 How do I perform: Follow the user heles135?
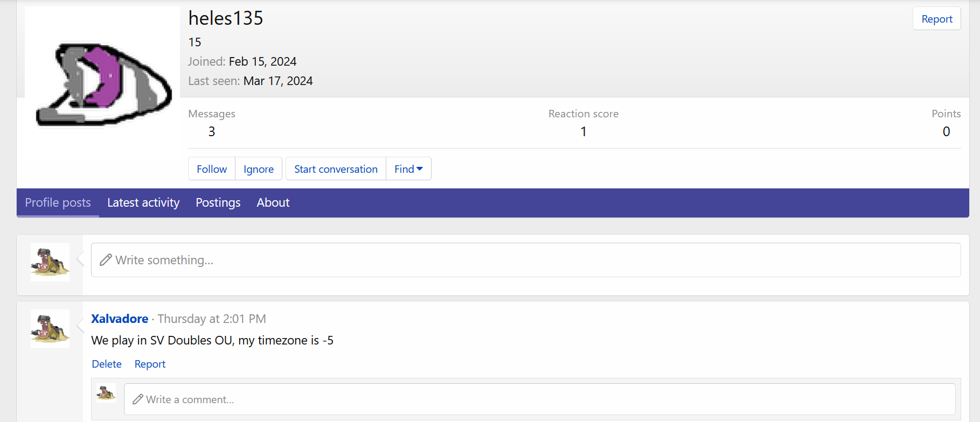point(212,169)
